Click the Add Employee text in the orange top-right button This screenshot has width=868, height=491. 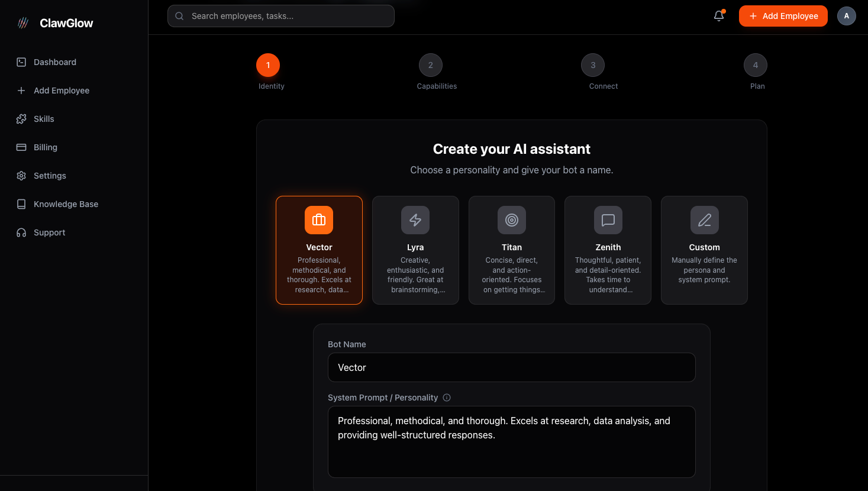[x=790, y=16]
